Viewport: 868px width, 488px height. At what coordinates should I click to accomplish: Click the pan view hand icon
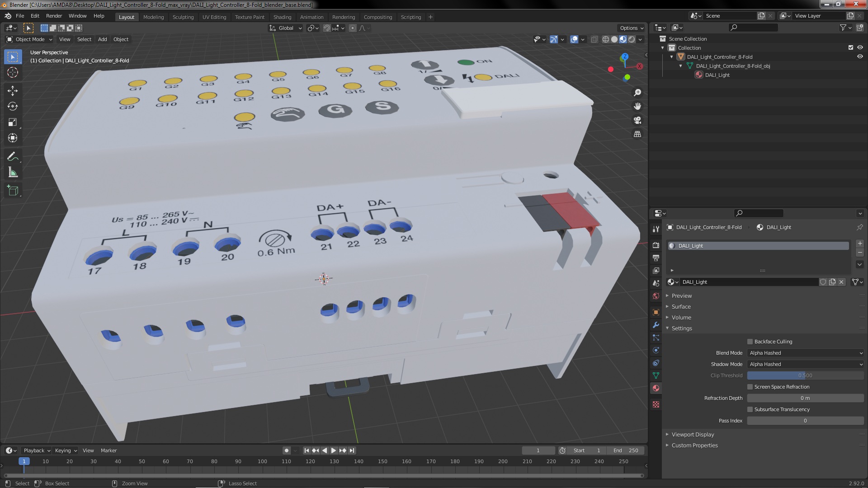coord(637,106)
